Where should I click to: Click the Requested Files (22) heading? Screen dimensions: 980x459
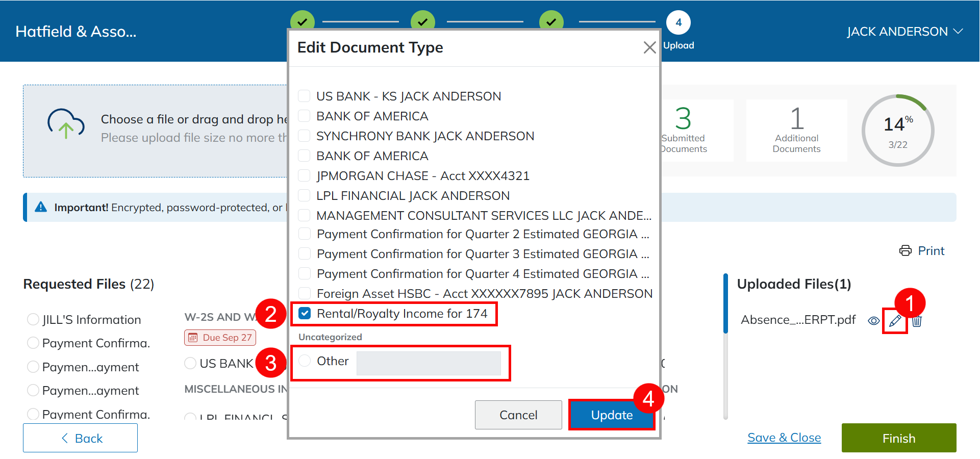[89, 284]
